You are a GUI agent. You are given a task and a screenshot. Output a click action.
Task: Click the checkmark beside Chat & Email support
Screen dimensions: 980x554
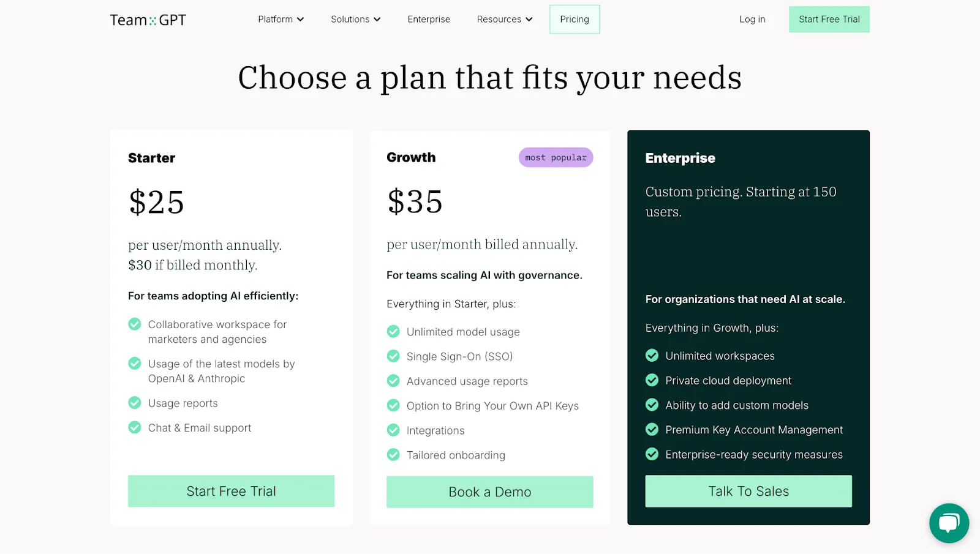point(134,427)
